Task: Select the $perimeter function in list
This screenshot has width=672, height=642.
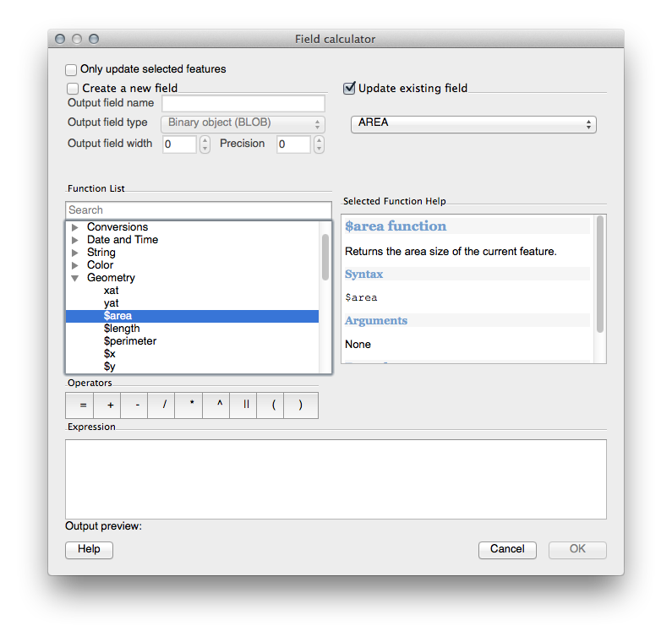Action: (x=129, y=341)
